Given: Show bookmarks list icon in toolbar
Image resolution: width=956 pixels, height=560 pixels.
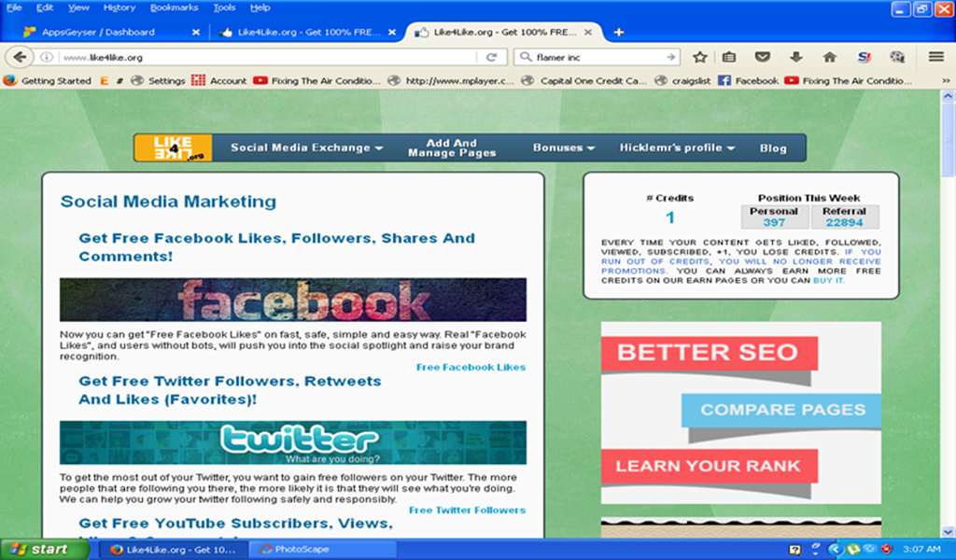Looking at the screenshot, I should [728, 57].
